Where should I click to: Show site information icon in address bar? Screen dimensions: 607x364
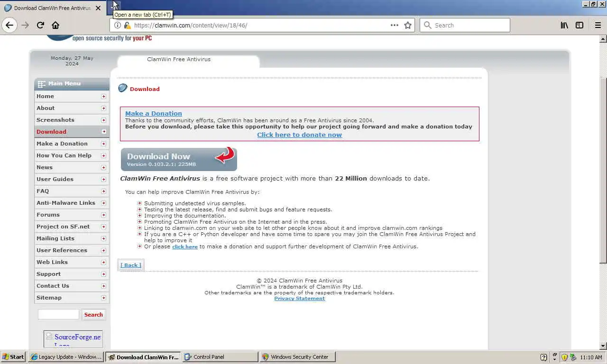click(x=118, y=25)
